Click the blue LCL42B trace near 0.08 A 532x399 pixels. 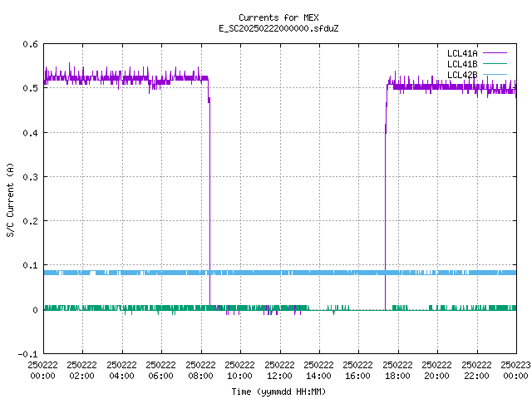(280, 273)
